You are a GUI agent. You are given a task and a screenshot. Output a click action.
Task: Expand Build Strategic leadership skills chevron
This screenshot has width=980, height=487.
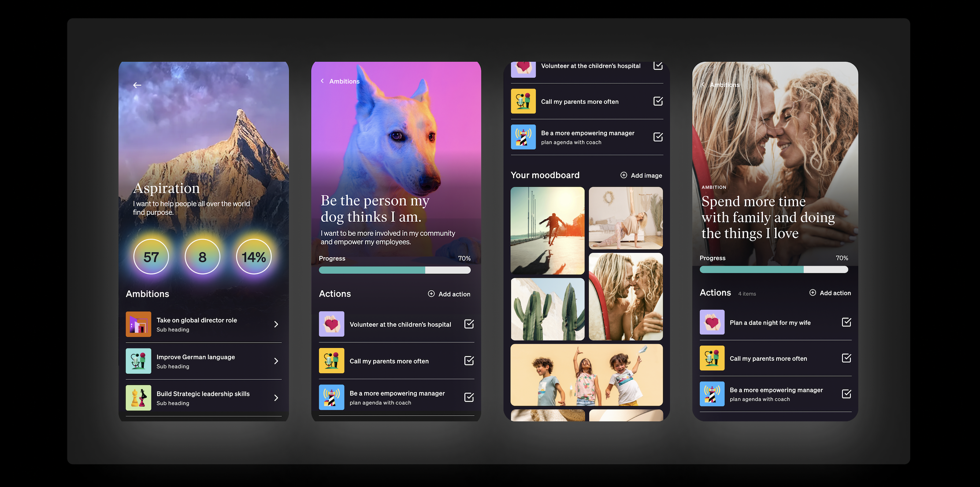276,398
